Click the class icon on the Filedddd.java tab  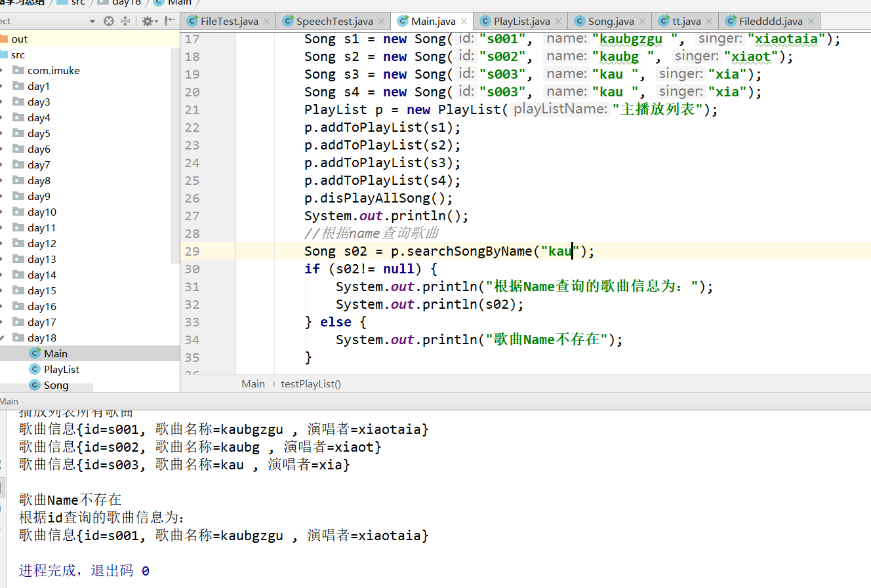pos(731,21)
